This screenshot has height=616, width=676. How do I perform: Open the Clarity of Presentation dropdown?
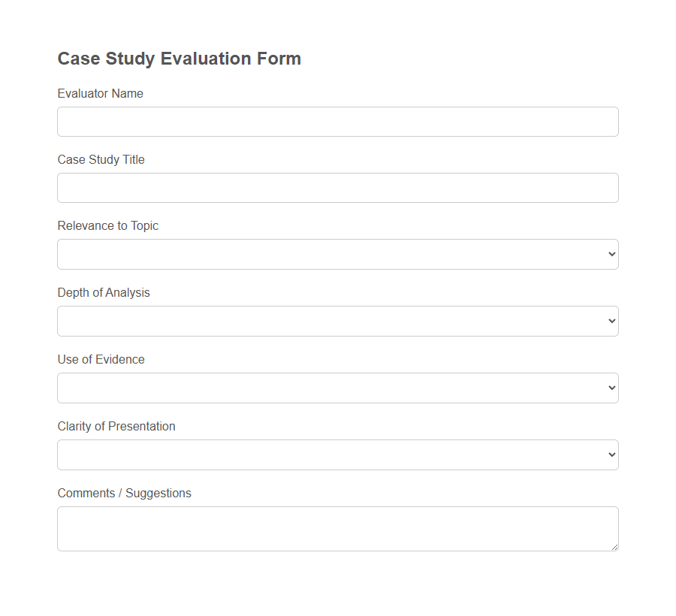pyautogui.click(x=338, y=454)
